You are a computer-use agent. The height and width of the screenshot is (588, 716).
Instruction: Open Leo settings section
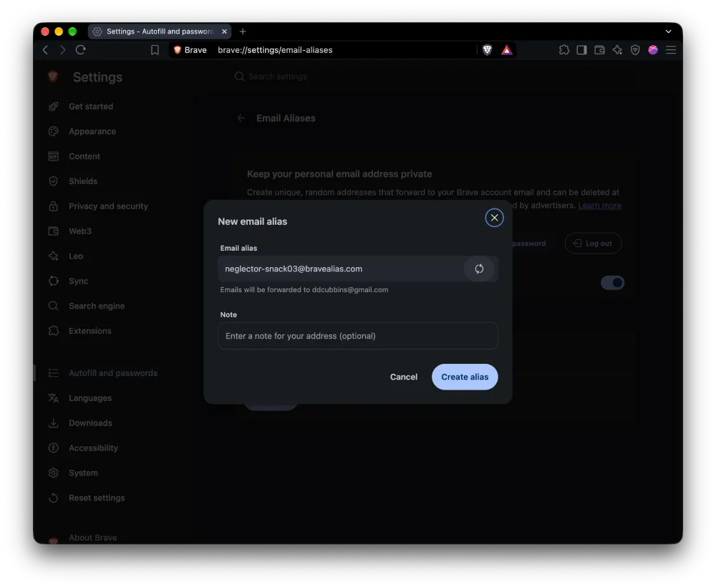pyautogui.click(x=76, y=256)
